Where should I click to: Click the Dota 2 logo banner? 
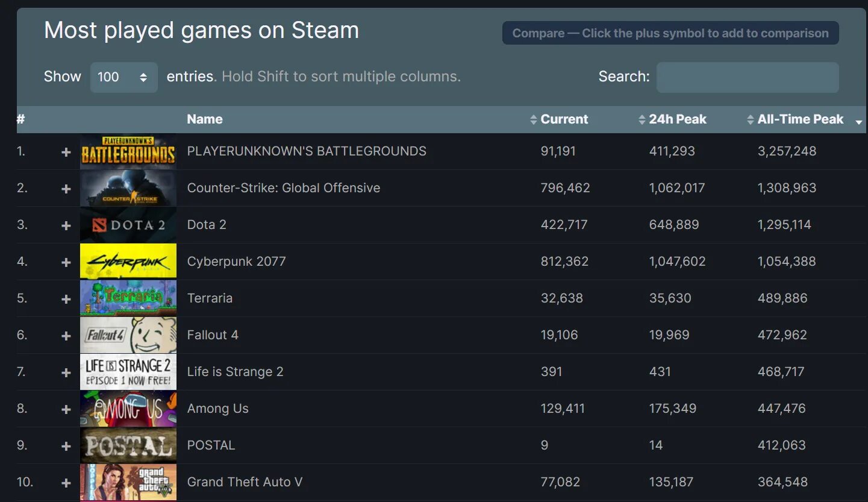[x=128, y=225]
